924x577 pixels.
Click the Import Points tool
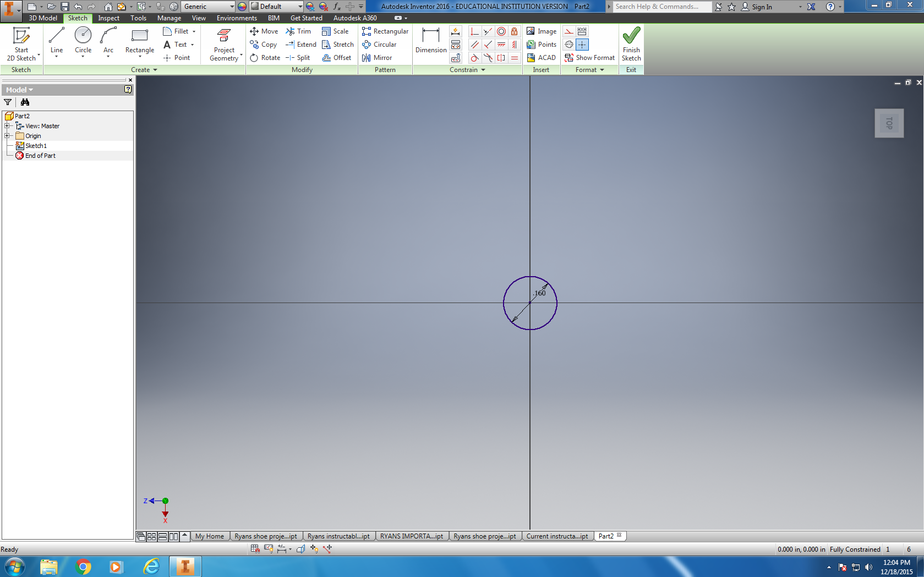coord(542,45)
